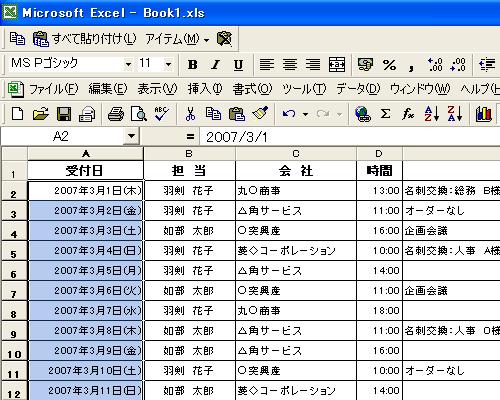The image size is (500, 400).
Task: Click header cell 受付日
Action: 86,171
